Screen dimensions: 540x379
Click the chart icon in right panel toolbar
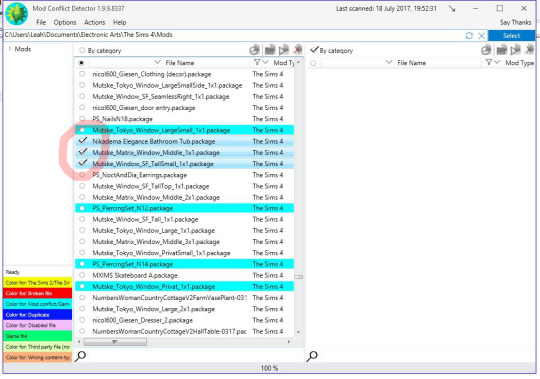pos(486,50)
